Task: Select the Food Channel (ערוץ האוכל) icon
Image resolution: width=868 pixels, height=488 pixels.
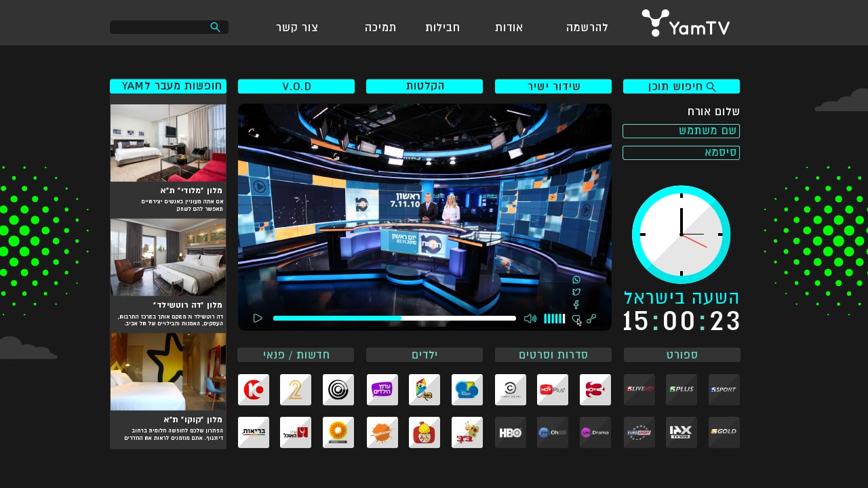Action: click(296, 432)
